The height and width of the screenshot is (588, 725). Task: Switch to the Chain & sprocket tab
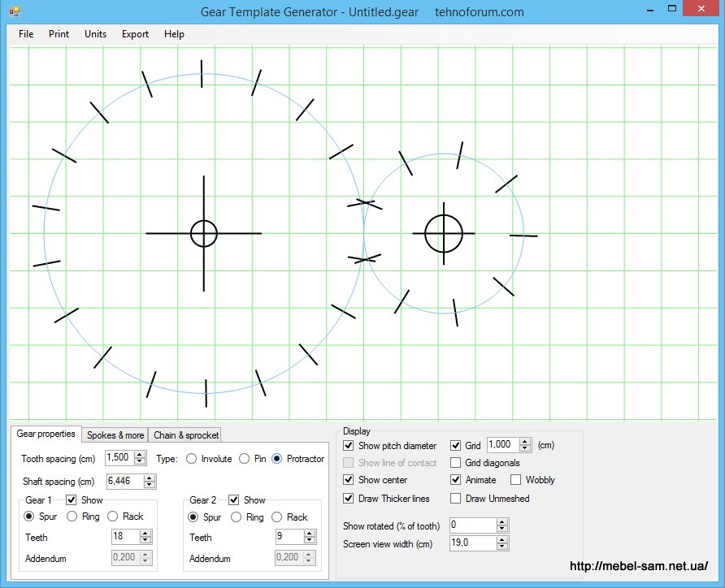coord(186,435)
